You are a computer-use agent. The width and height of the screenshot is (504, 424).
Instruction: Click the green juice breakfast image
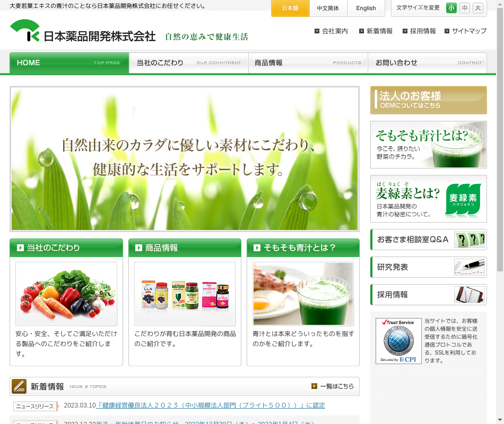pos(303,294)
